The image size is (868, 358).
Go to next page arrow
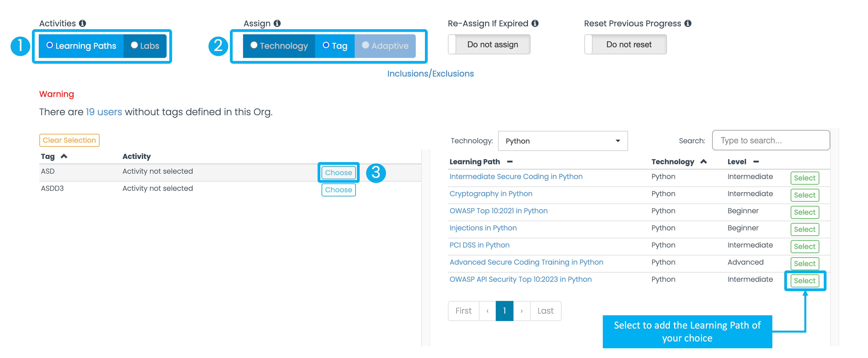pos(522,311)
